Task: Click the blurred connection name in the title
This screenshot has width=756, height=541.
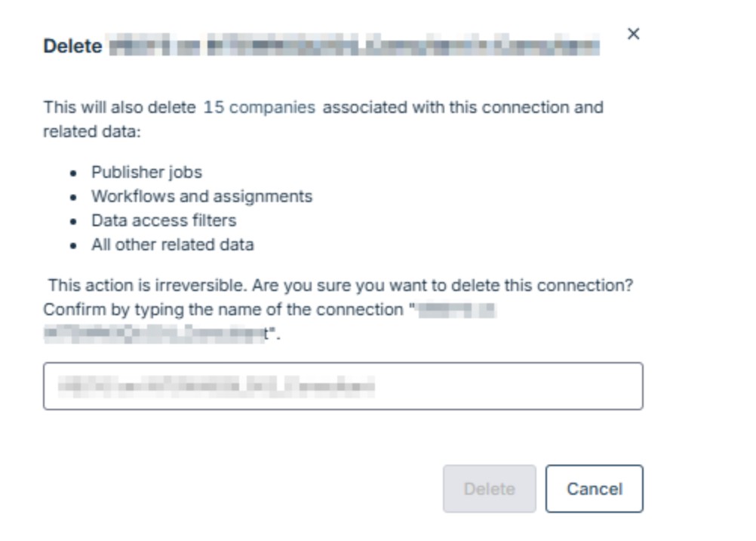Action: (353, 46)
